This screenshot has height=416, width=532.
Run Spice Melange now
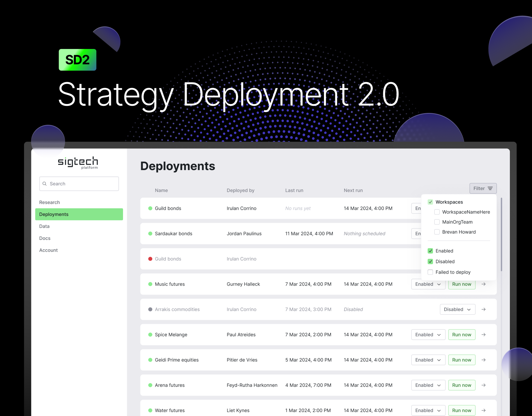pyautogui.click(x=462, y=335)
